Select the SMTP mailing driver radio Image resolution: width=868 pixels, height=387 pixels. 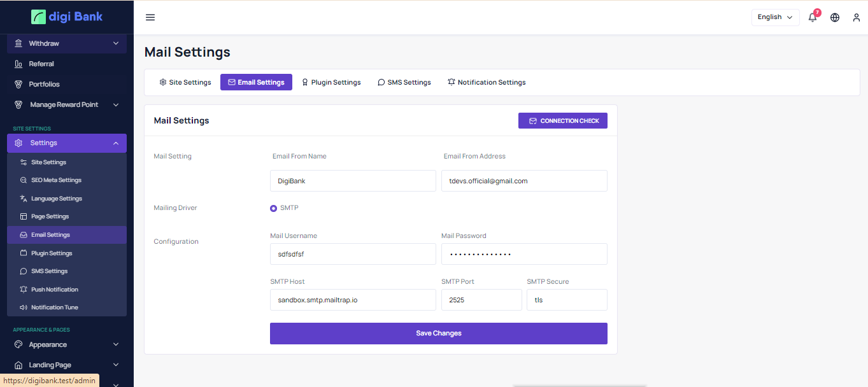(x=274, y=208)
